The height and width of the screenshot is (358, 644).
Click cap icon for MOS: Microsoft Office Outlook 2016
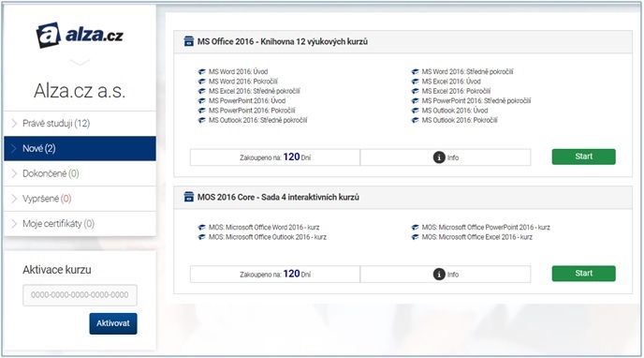(x=201, y=237)
